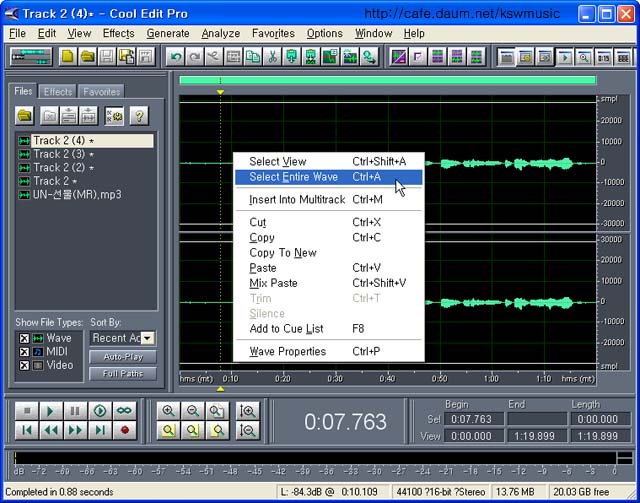Click the Redo toolbar icon

(195, 57)
